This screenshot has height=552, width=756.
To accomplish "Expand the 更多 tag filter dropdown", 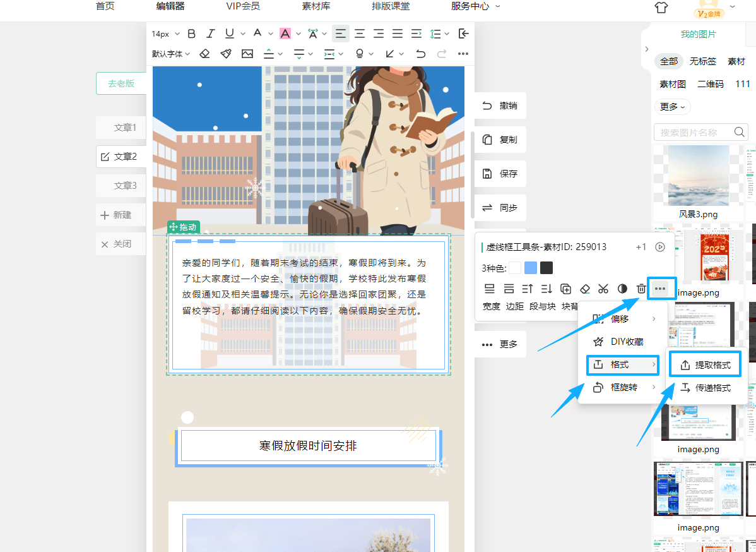I will [x=672, y=107].
